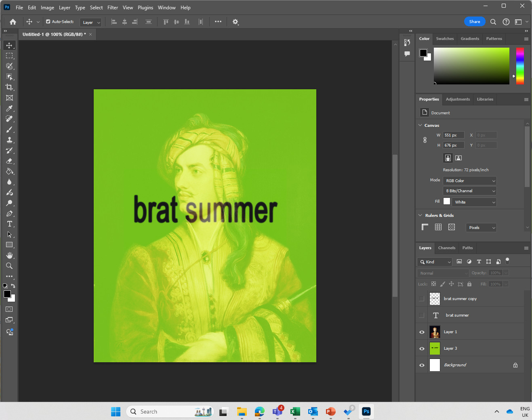Open the search magnifier in options bar
Viewport: 532px width, 420px height.
pos(493,22)
